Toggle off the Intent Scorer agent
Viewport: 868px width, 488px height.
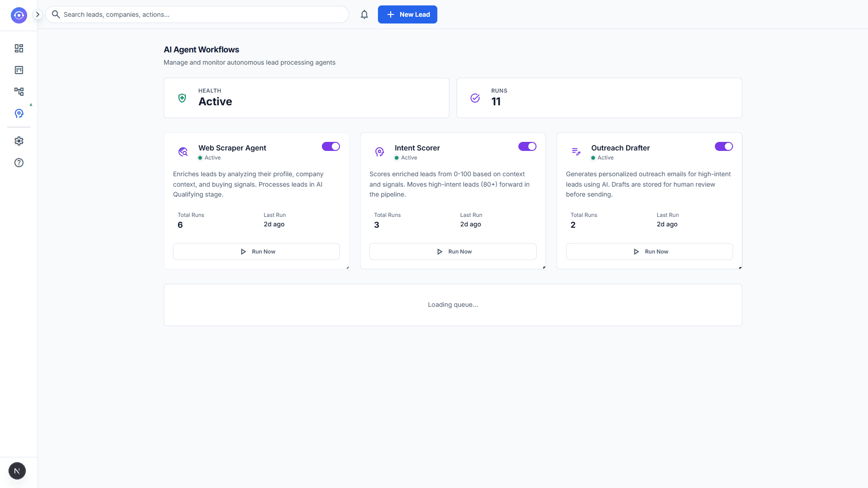point(527,146)
